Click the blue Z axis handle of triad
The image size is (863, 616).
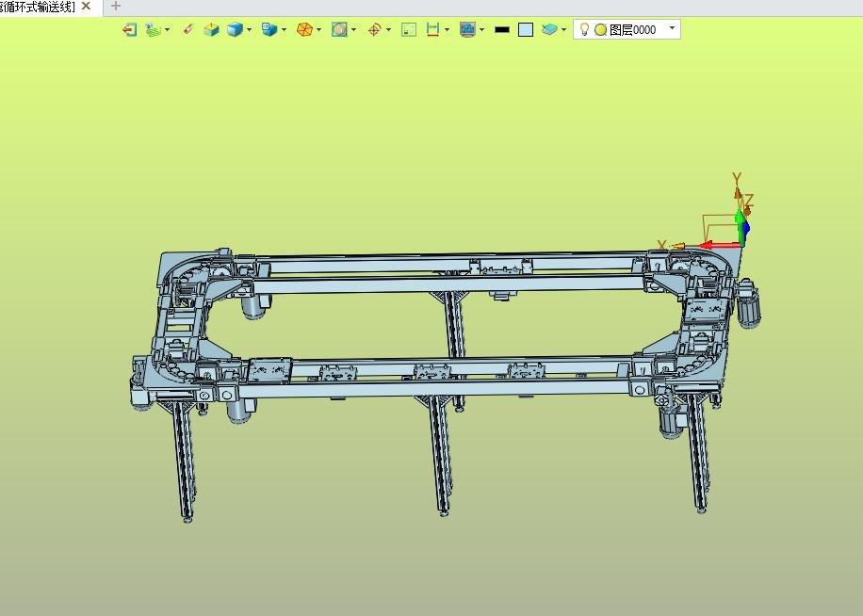[746, 227]
